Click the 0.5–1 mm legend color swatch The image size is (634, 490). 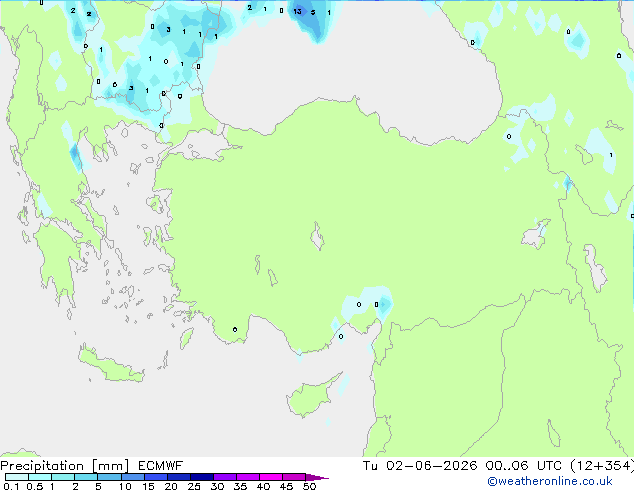coord(40,477)
